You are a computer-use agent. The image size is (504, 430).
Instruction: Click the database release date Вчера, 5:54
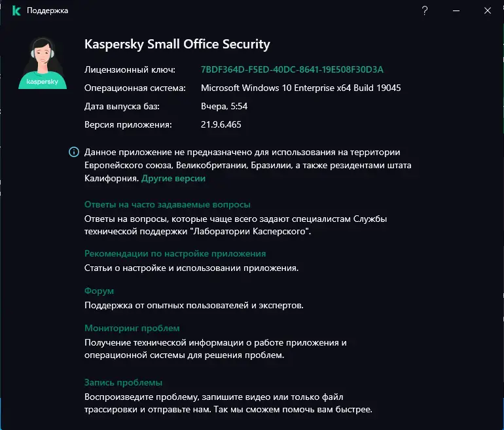click(x=223, y=106)
